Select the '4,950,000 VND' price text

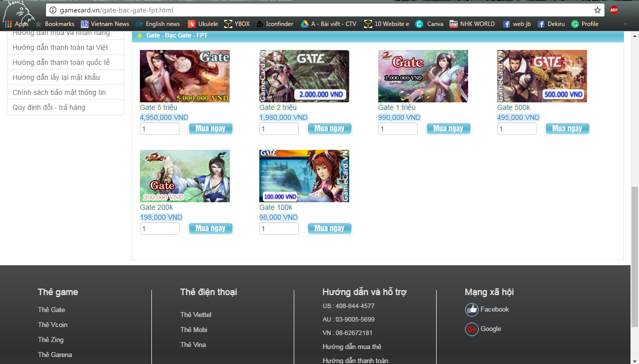click(164, 117)
